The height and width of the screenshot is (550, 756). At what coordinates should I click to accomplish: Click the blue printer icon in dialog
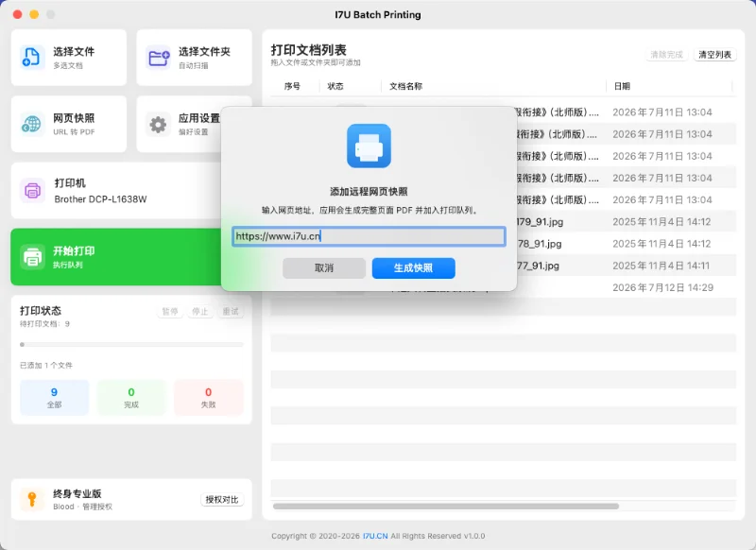click(369, 146)
